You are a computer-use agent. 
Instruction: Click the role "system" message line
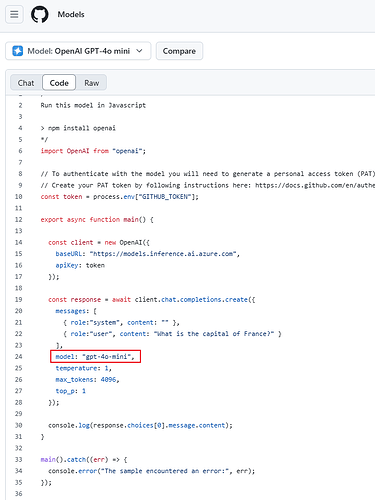[122, 323]
